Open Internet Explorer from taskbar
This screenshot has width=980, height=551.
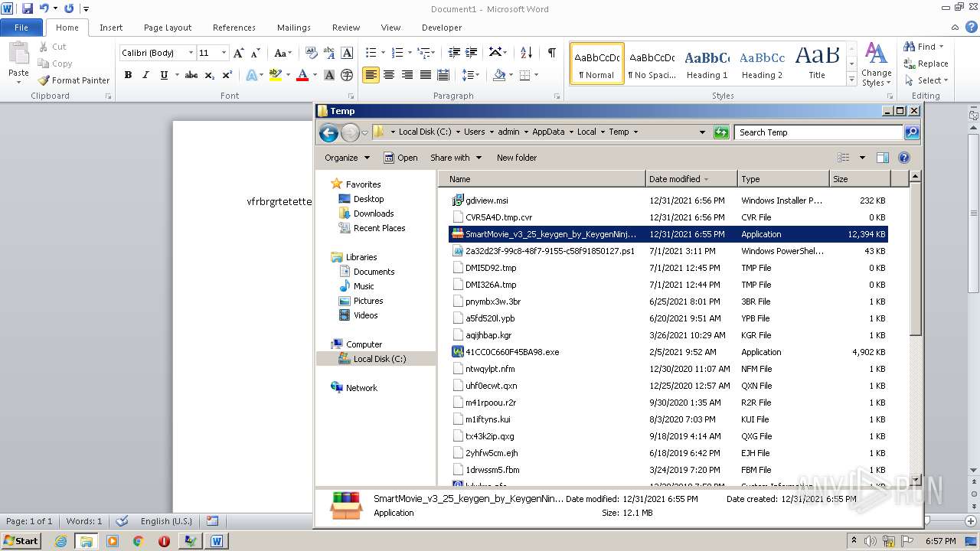coord(60,541)
